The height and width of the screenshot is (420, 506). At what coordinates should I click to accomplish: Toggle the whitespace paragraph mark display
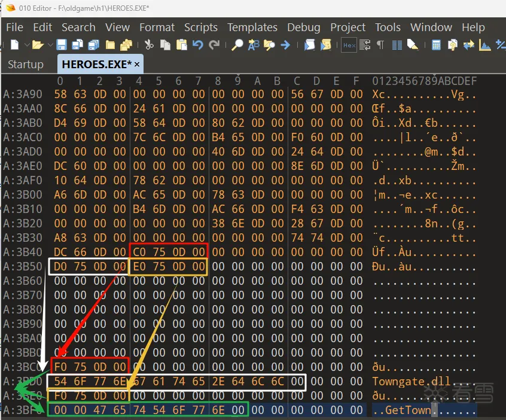coord(381,45)
